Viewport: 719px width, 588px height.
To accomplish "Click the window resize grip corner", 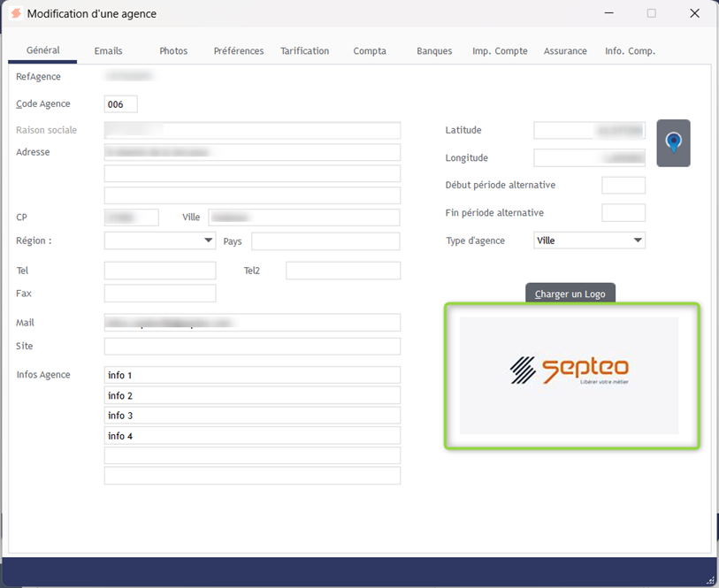I will pos(710,580).
